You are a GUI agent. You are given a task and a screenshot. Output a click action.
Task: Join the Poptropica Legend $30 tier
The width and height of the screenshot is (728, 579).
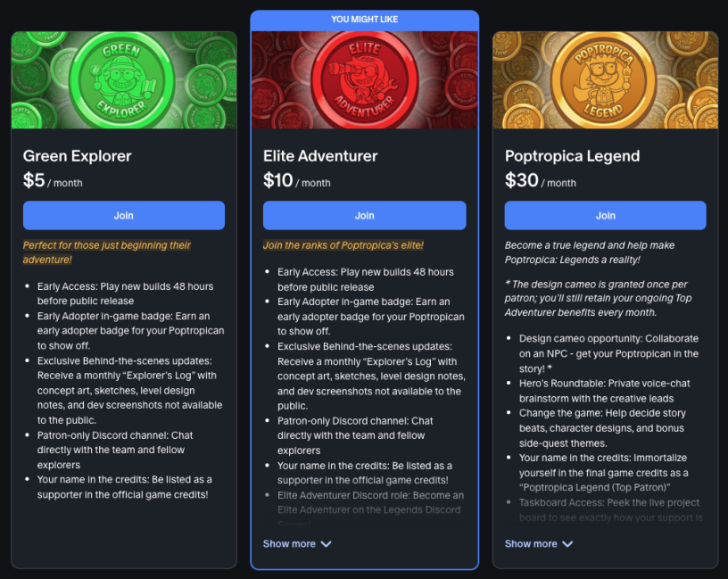point(605,216)
